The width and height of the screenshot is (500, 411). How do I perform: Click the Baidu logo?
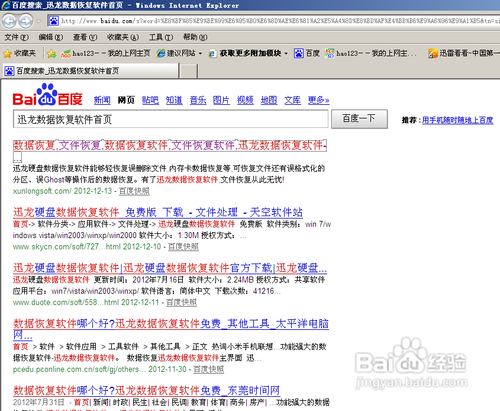(x=48, y=95)
